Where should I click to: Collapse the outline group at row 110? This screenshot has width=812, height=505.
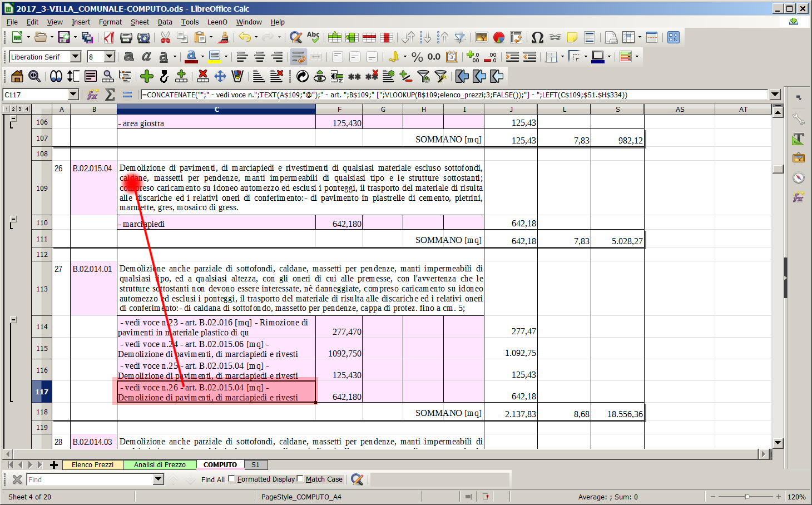(x=13, y=219)
